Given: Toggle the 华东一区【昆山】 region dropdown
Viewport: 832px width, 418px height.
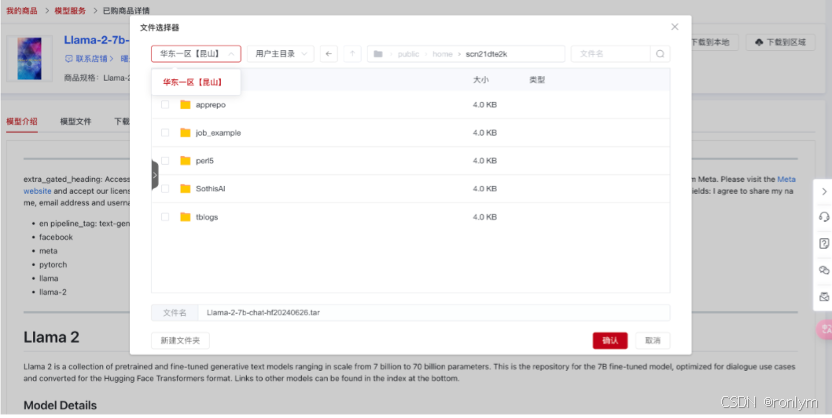Looking at the screenshot, I should (x=196, y=54).
